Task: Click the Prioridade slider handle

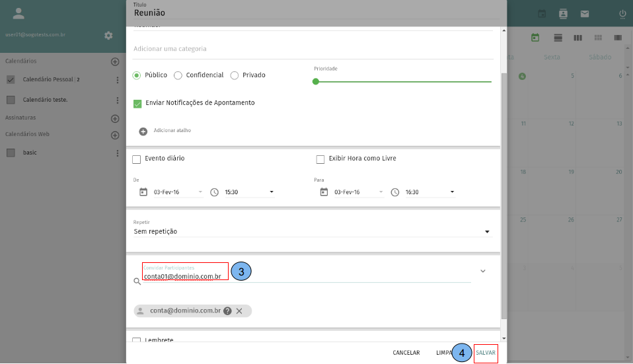Action: pyautogui.click(x=316, y=82)
